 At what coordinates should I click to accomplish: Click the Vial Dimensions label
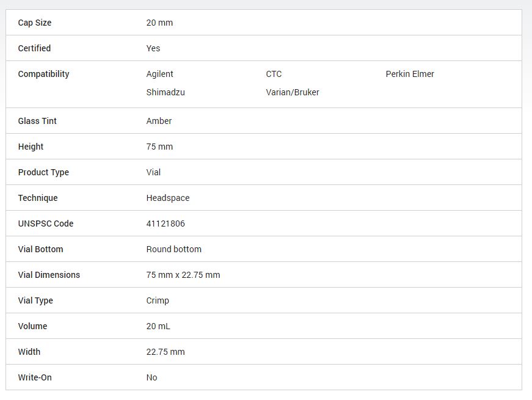click(49, 275)
